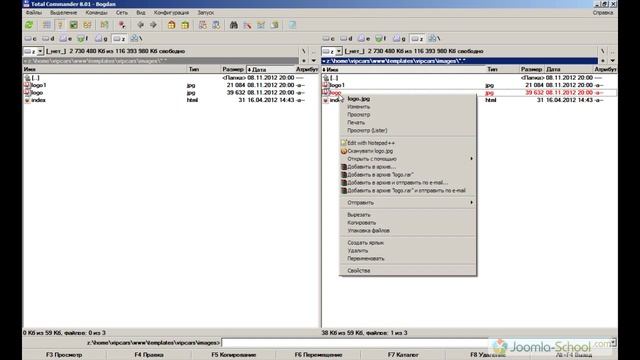The height and width of the screenshot is (360, 640).
Task: Select drive d in left panel
Action: (x=48, y=38)
